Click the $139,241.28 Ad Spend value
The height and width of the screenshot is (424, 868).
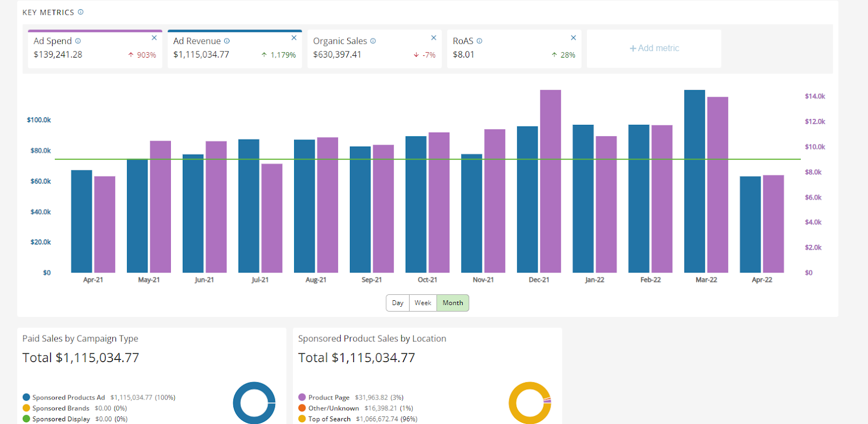58,55
